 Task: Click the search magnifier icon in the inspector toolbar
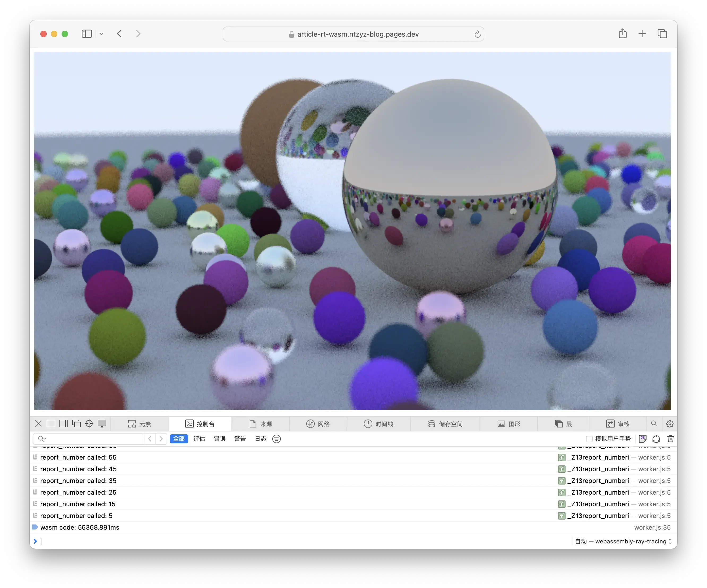[x=654, y=423]
